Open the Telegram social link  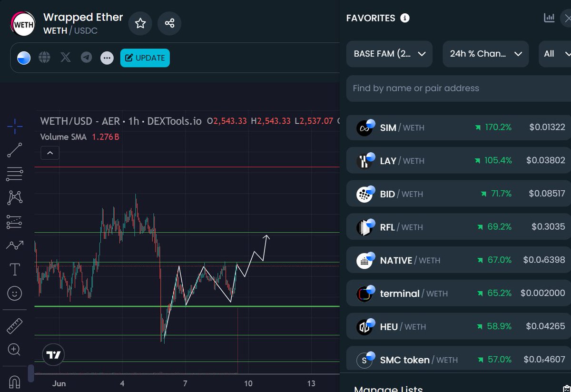(86, 58)
